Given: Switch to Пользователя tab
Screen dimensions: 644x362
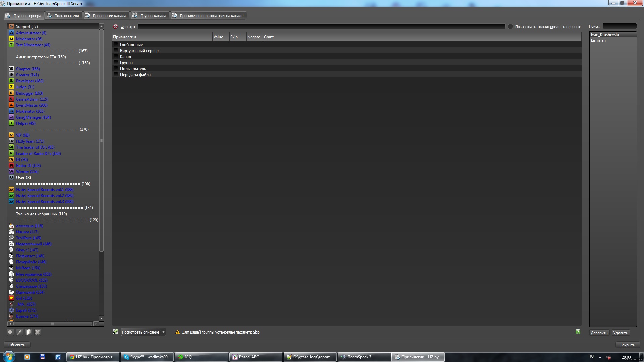Looking at the screenshot, I should pyautogui.click(x=64, y=16).
